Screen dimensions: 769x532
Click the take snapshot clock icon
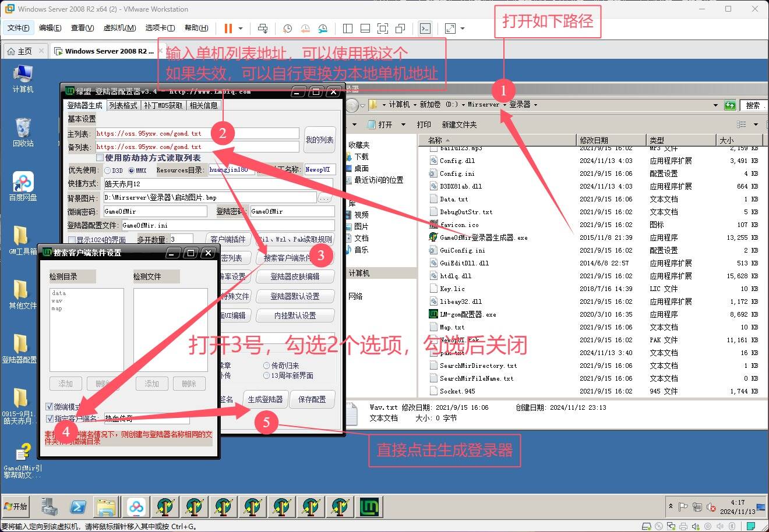pos(287,28)
